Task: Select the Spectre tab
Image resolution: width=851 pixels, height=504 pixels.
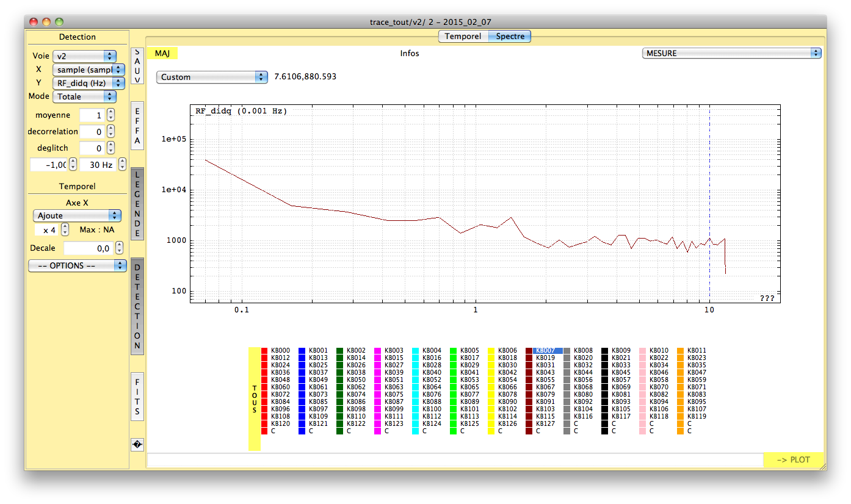Action: click(510, 37)
